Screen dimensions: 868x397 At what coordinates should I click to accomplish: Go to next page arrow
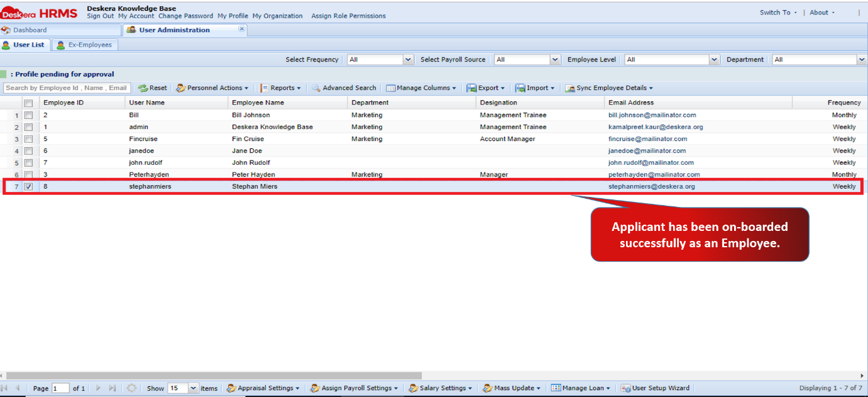98,388
